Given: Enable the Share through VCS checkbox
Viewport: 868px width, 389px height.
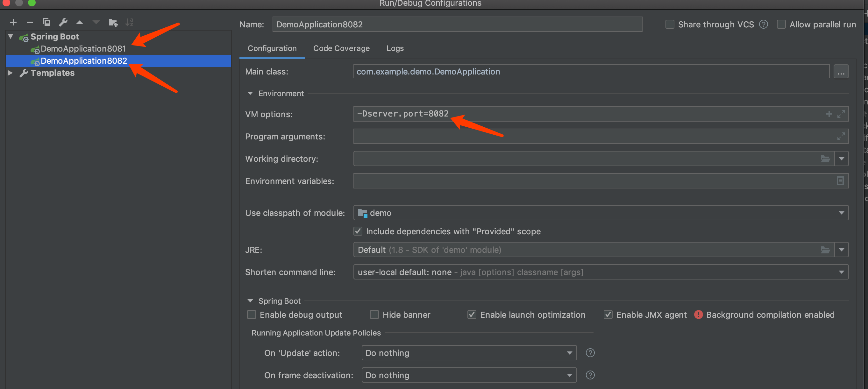Looking at the screenshot, I should [670, 25].
